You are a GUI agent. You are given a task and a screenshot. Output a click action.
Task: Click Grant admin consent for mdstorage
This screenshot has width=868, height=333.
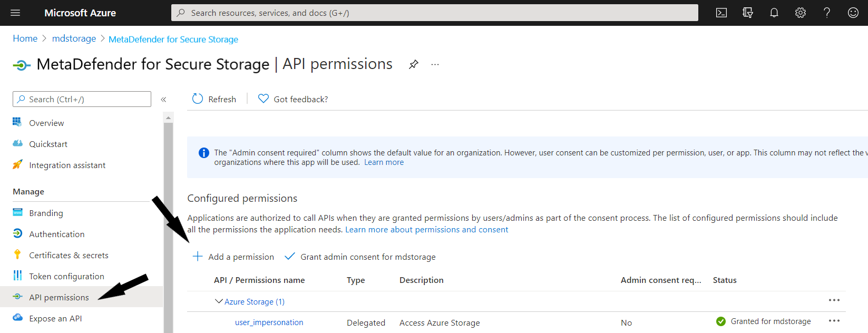tap(360, 257)
